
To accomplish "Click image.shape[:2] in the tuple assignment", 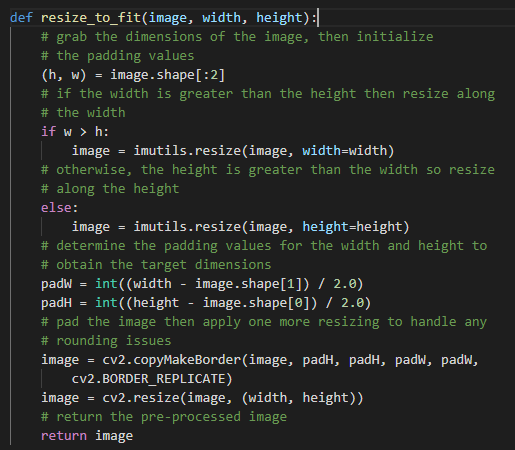I will coord(168,75).
